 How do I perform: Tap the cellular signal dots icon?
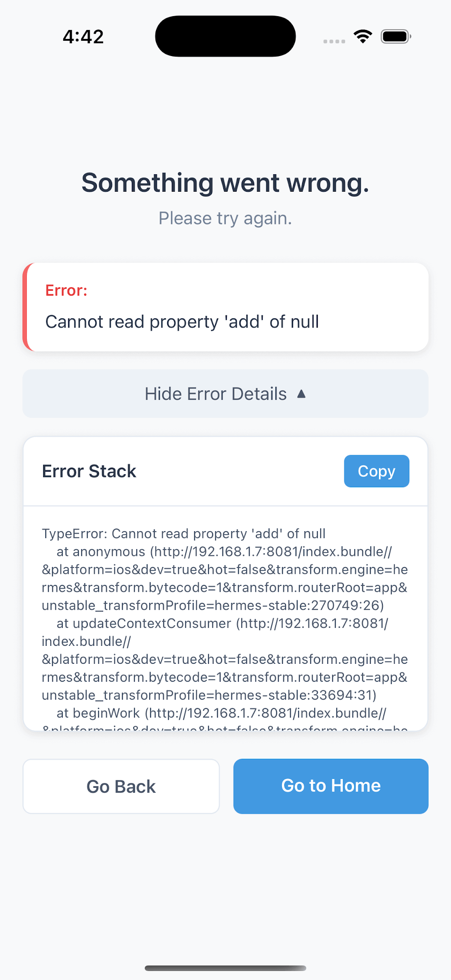tap(333, 41)
